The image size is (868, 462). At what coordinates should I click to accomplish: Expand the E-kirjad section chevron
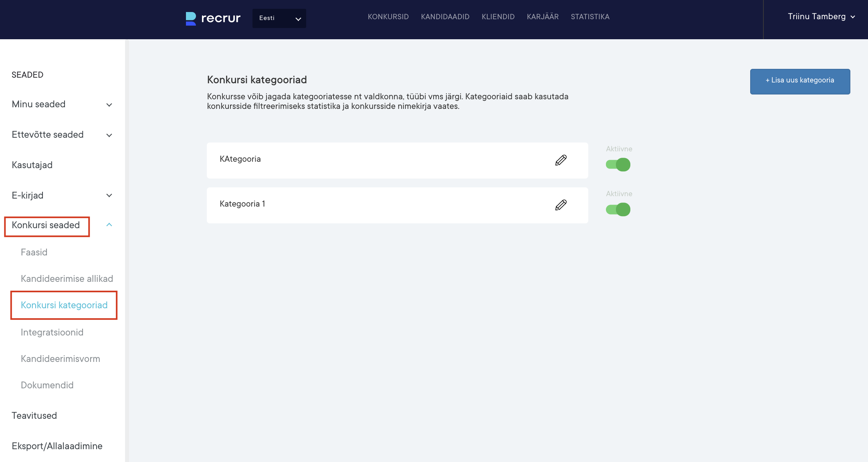click(109, 195)
